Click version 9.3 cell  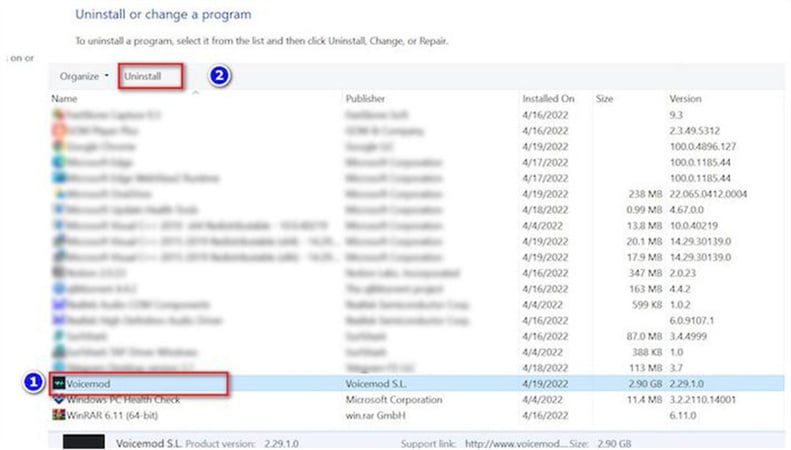(676, 115)
